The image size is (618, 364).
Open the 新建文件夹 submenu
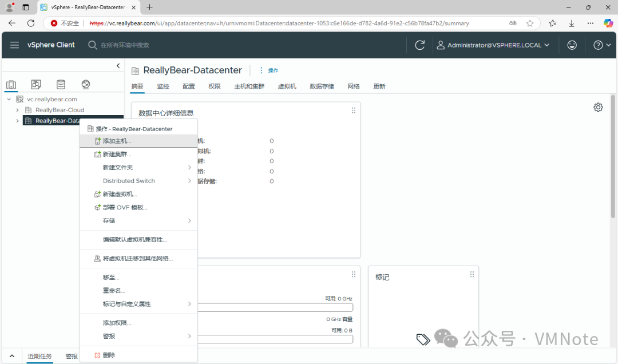pos(138,168)
